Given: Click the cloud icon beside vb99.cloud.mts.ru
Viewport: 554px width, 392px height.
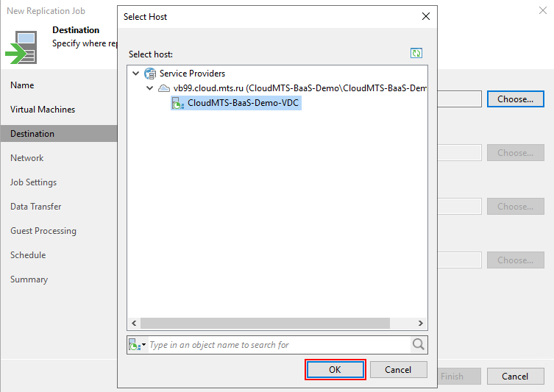Looking at the screenshot, I should point(164,88).
